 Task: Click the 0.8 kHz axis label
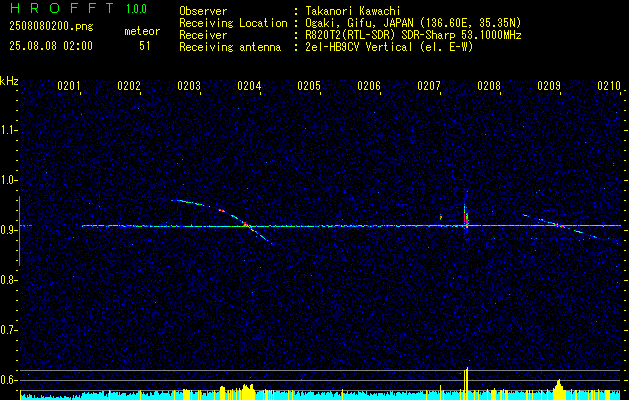(8, 280)
